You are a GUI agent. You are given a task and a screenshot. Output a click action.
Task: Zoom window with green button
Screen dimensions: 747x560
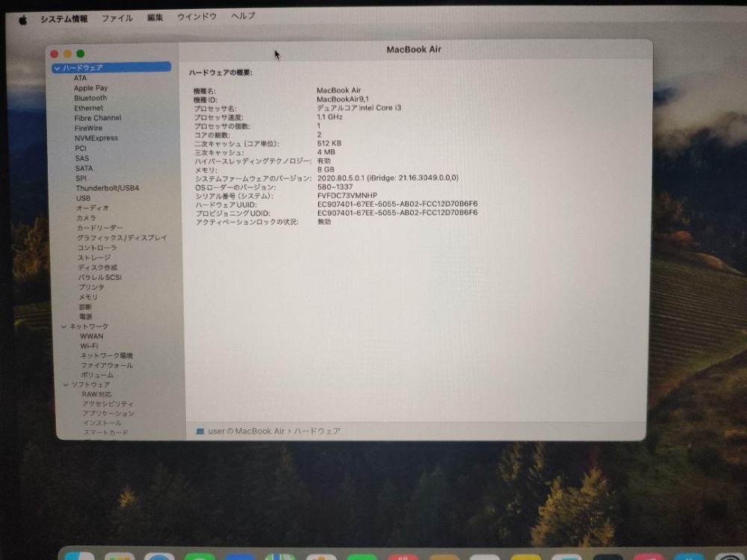point(81,53)
